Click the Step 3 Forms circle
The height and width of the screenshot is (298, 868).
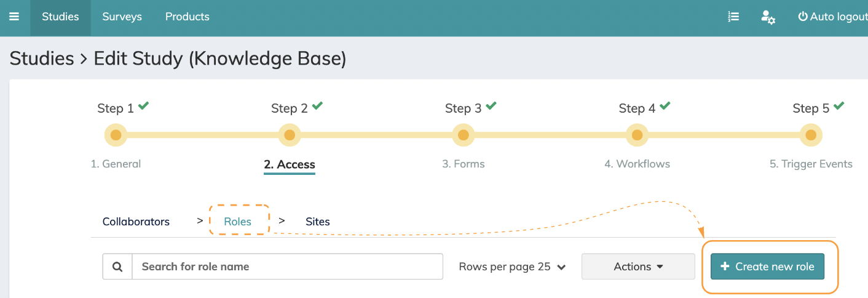click(464, 135)
